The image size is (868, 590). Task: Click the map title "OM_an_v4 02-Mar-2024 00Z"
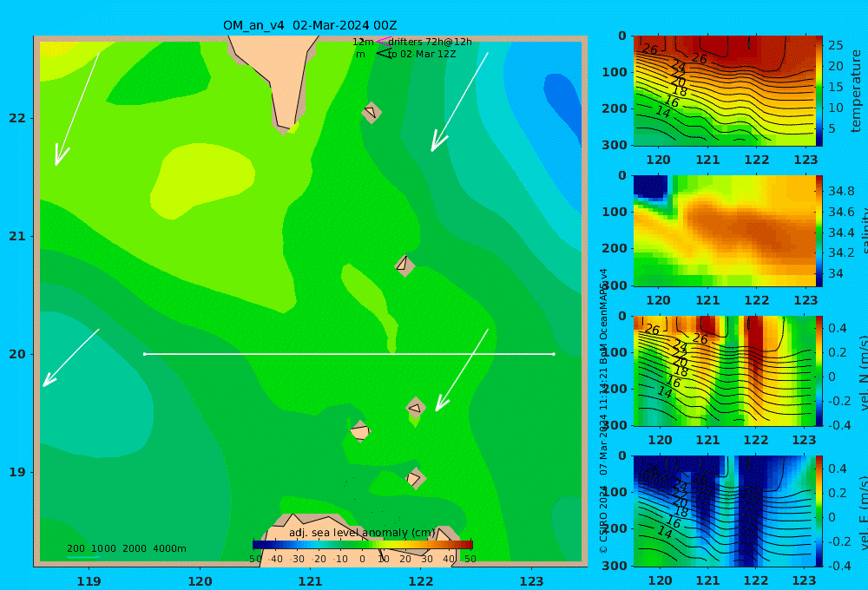click(x=310, y=25)
